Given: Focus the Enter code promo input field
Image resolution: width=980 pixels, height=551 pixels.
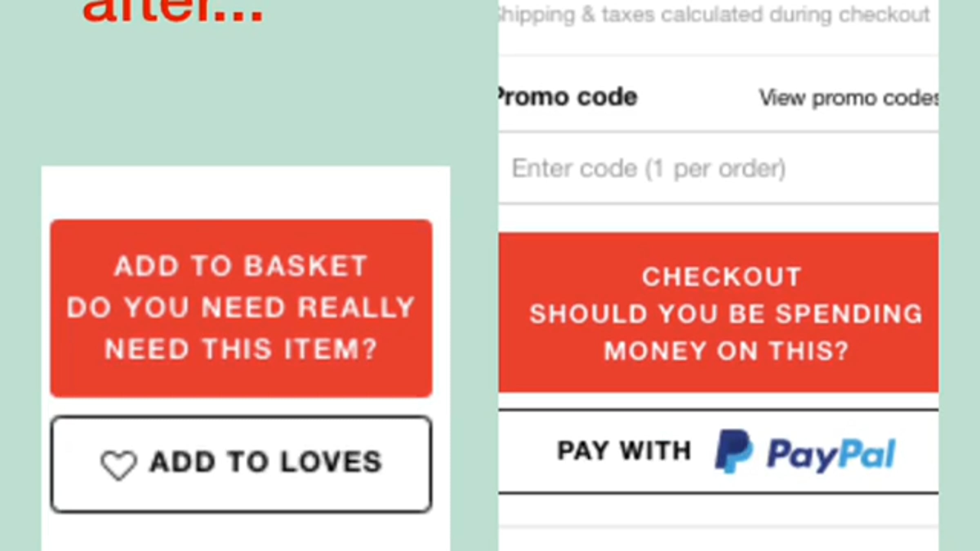Looking at the screenshot, I should click(718, 168).
